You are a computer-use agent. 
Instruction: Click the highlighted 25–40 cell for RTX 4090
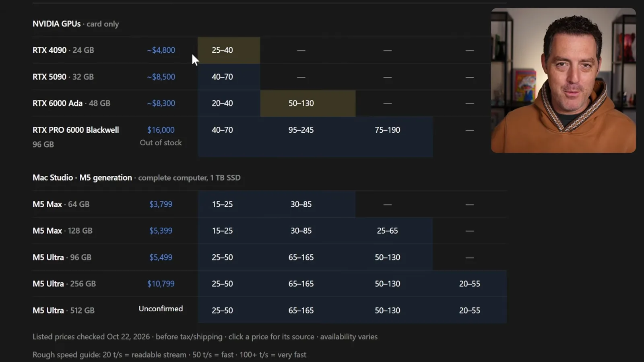[x=229, y=50]
